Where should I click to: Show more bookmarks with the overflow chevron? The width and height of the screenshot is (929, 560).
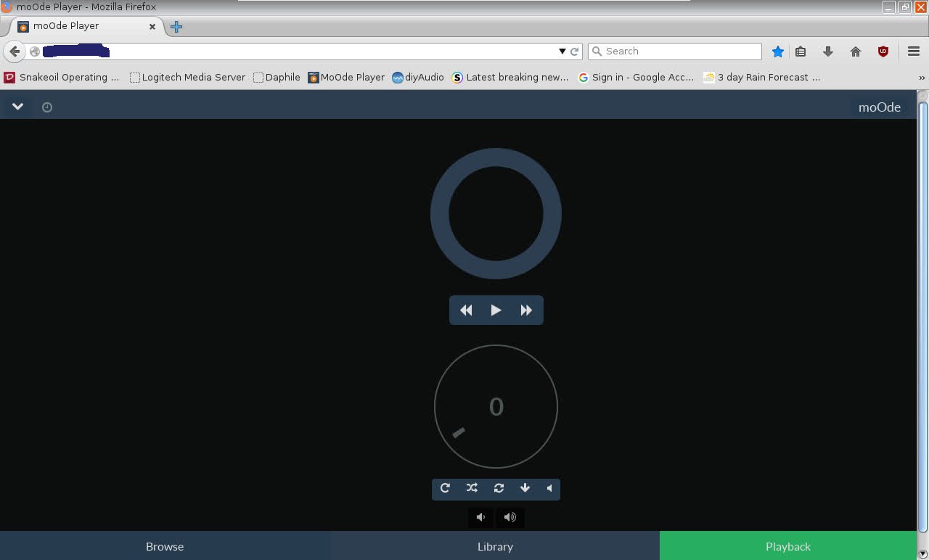pos(922,78)
